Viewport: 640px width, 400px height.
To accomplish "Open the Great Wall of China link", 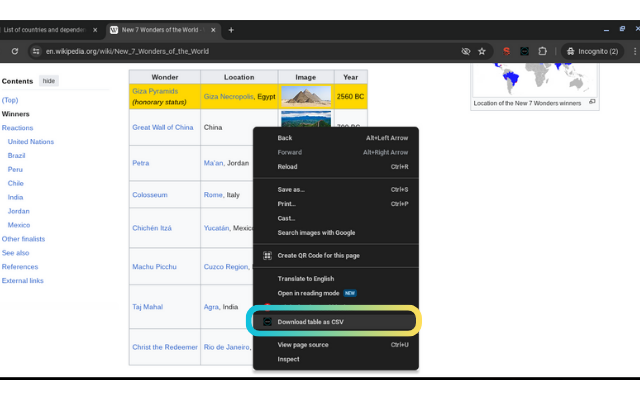I will [162, 127].
